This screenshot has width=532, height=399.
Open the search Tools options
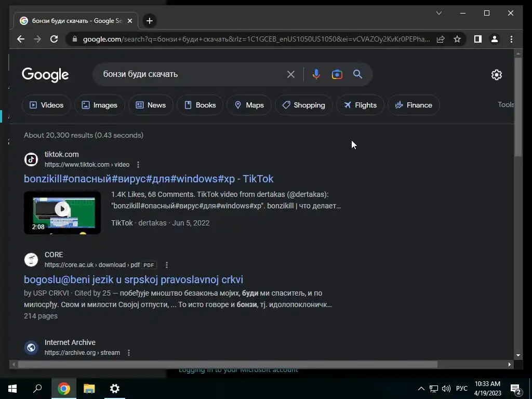[506, 105]
